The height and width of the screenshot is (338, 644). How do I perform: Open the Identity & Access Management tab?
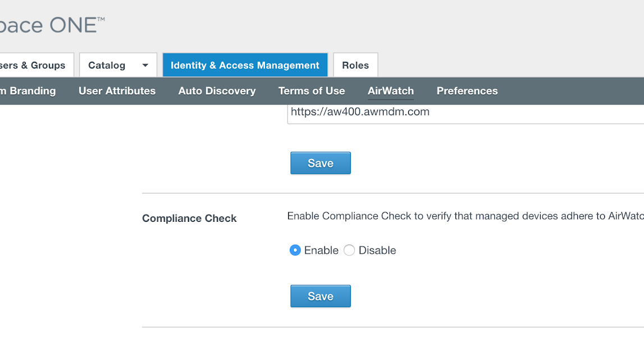pyautogui.click(x=245, y=65)
